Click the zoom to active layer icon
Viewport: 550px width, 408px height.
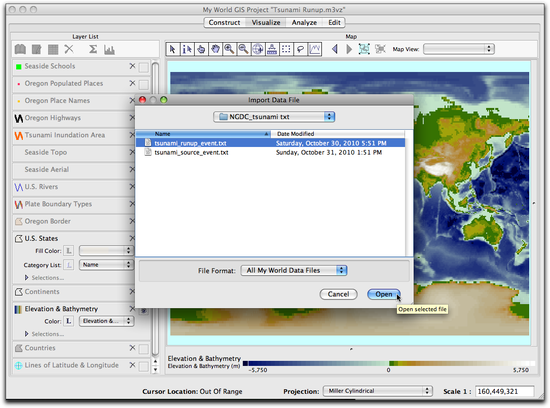(364, 49)
